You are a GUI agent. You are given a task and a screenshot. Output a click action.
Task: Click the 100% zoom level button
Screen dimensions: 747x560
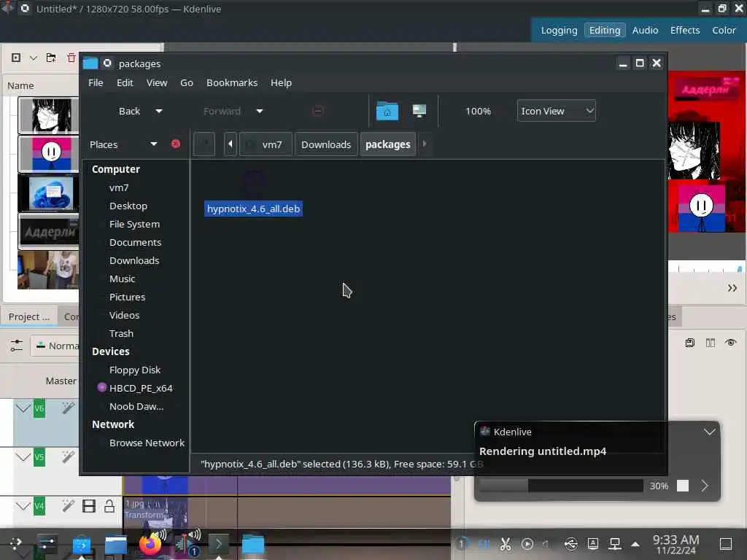tap(478, 111)
